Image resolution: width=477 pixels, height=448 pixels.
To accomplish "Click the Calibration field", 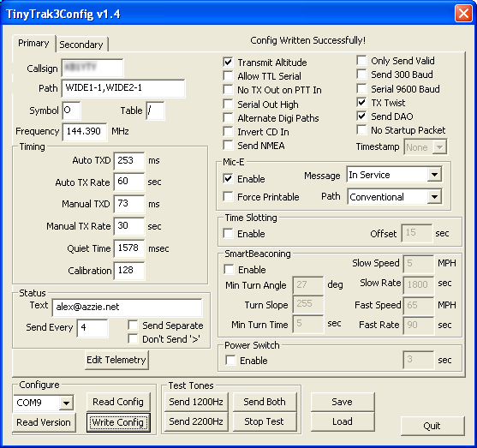I will click(x=129, y=271).
